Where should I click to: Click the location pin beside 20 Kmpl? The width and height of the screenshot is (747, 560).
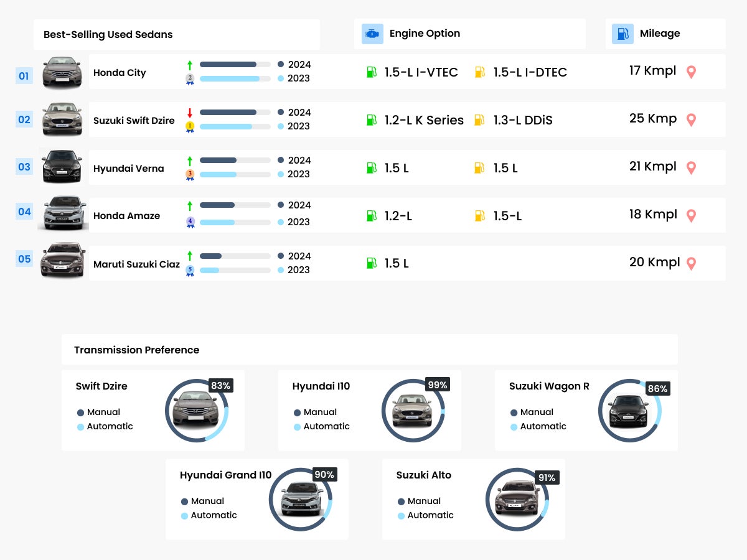[691, 263]
